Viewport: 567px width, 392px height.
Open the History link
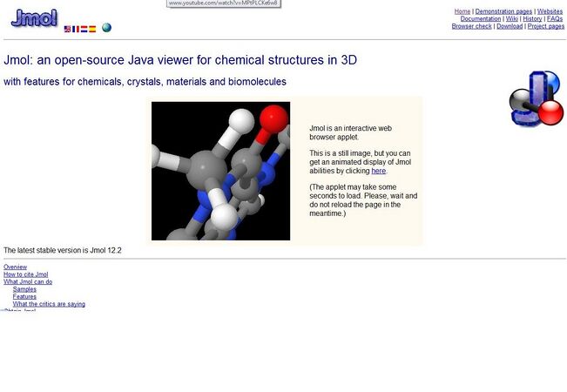[x=532, y=18]
